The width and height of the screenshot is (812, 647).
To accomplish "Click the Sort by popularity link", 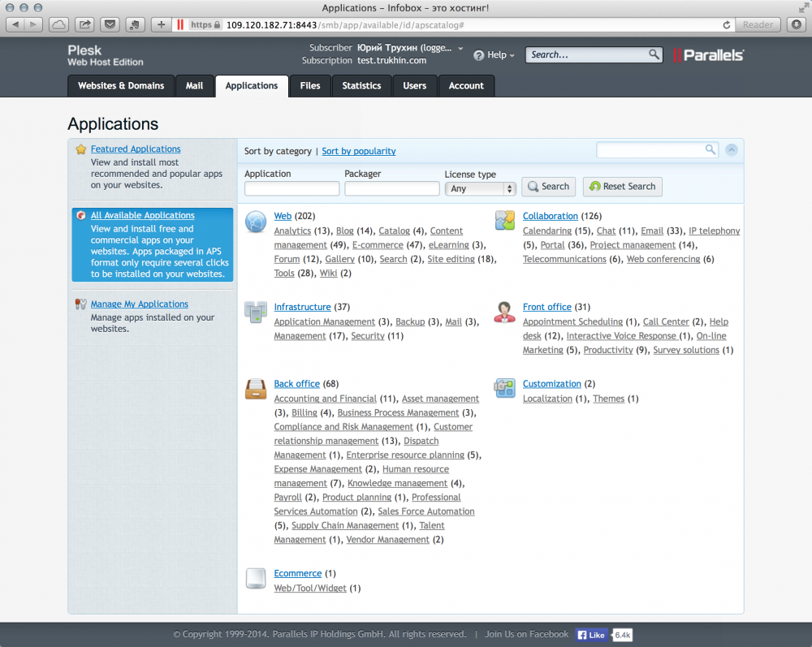I will 359,151.
